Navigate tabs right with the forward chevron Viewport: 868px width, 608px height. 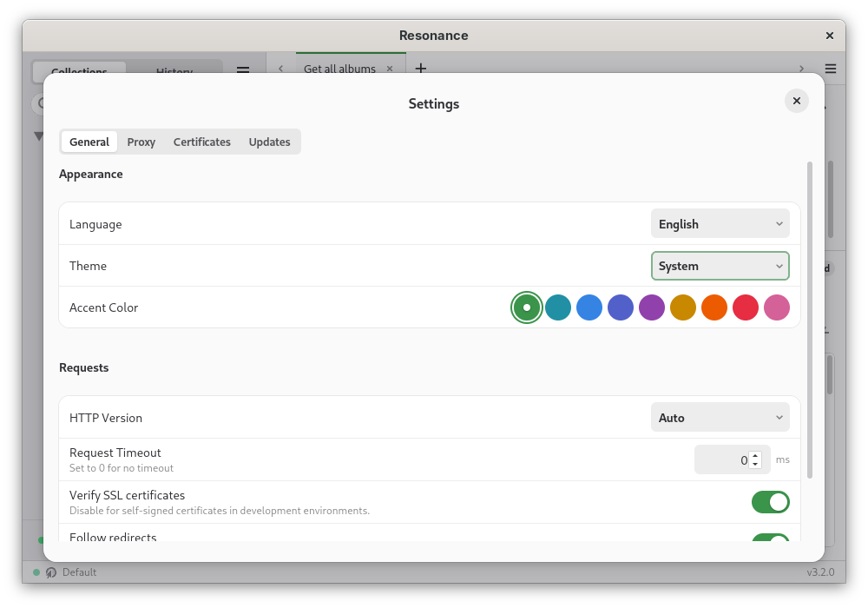pos(801,69)
